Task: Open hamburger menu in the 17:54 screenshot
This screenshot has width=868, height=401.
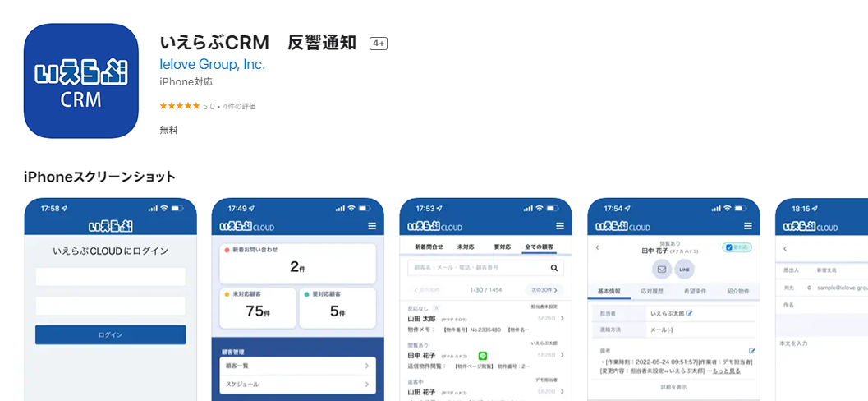Action: click(x=748, y=226)
